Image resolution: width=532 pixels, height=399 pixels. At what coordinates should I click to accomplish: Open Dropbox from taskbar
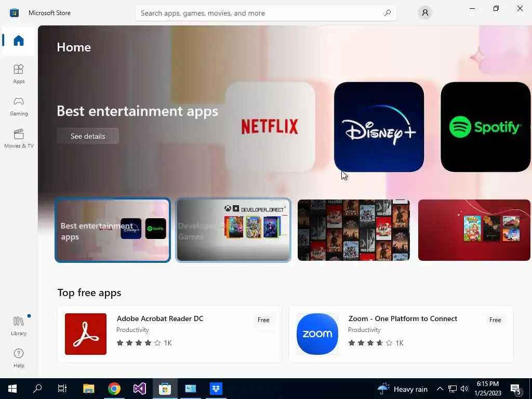pyautogui.click(x=216, y=389)
